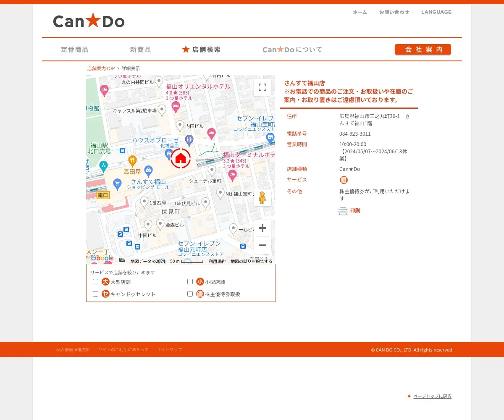504x420 pixels.
Task: Click the Can★Do logo
Action: (89, 21)
